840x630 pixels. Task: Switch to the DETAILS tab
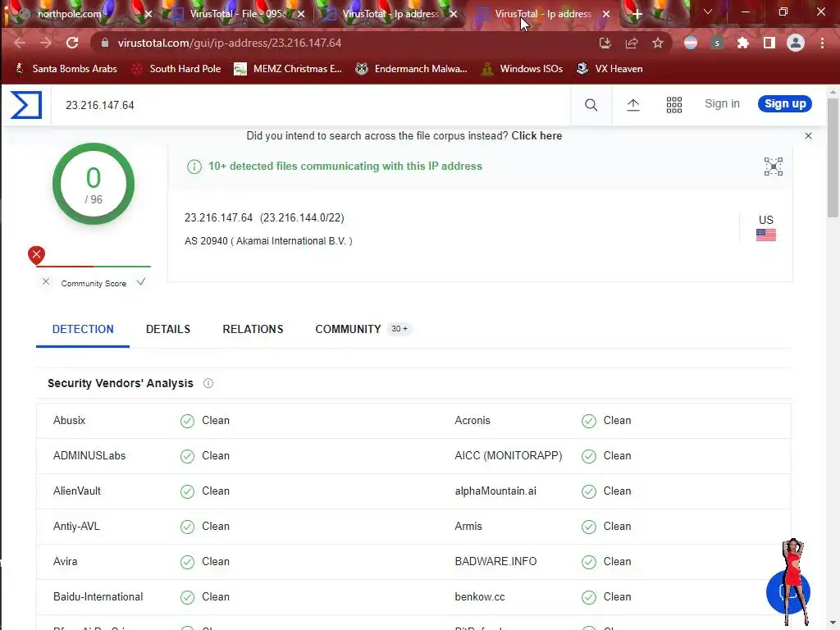[x=168, y=329]
